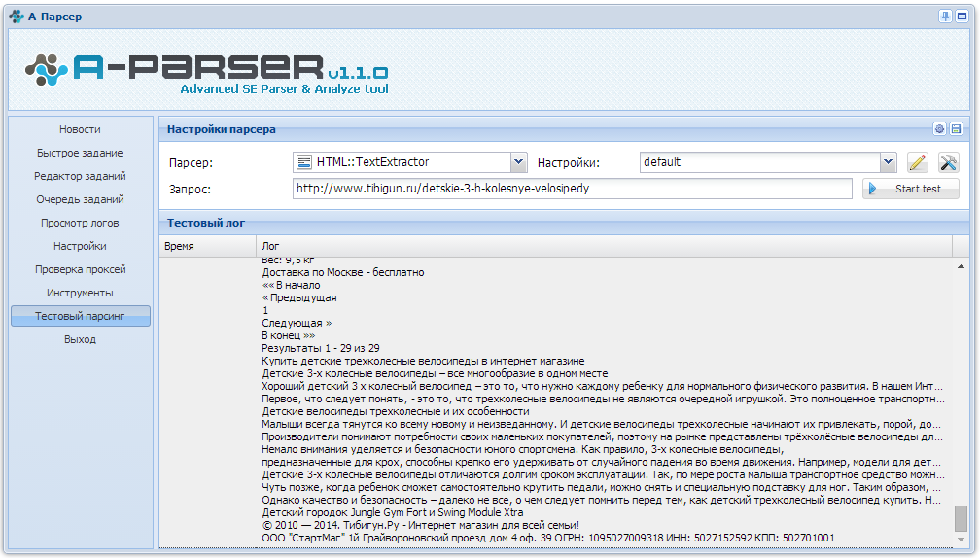Screen dimensions: 980x558
Task: Click log line 'Детский городок Jungle Gym Fort'
Action: pyautogui.click(x=393, y=512)
